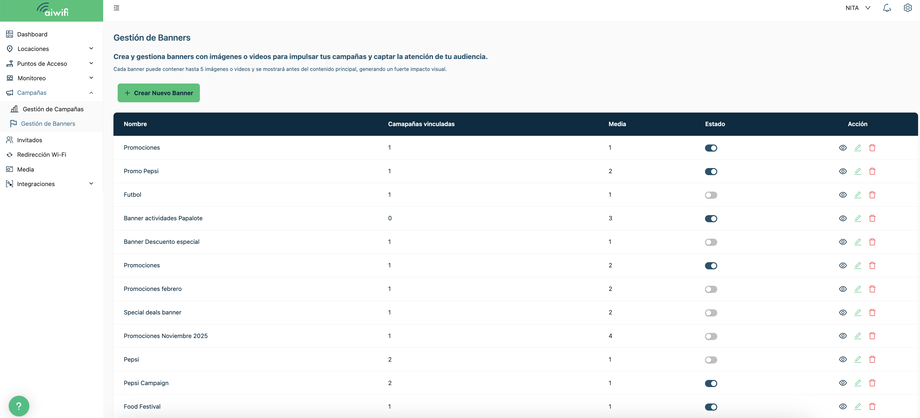Switch on Special deals banner status
Screen dimensions: 920x418
point(711,312)
